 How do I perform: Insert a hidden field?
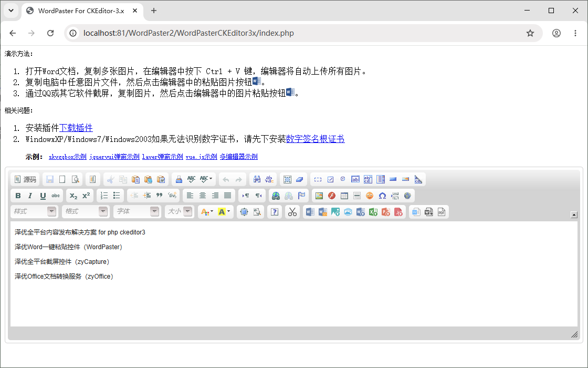coord(418,179)
